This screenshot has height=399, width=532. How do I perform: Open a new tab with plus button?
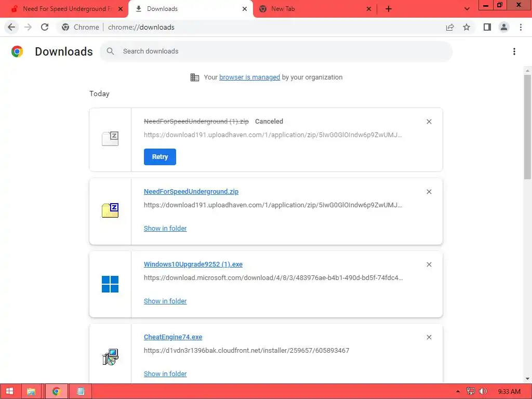coord(389,9)
